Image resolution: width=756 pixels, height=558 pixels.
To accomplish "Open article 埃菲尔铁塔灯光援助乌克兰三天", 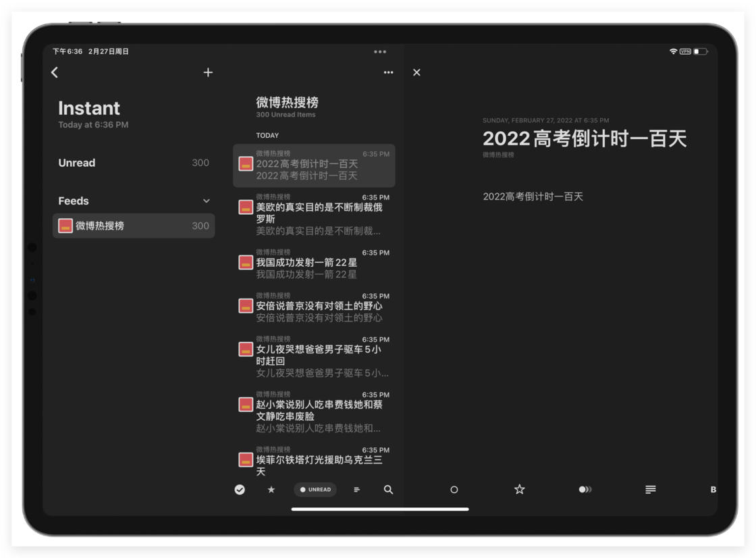I will coord(314,461).
